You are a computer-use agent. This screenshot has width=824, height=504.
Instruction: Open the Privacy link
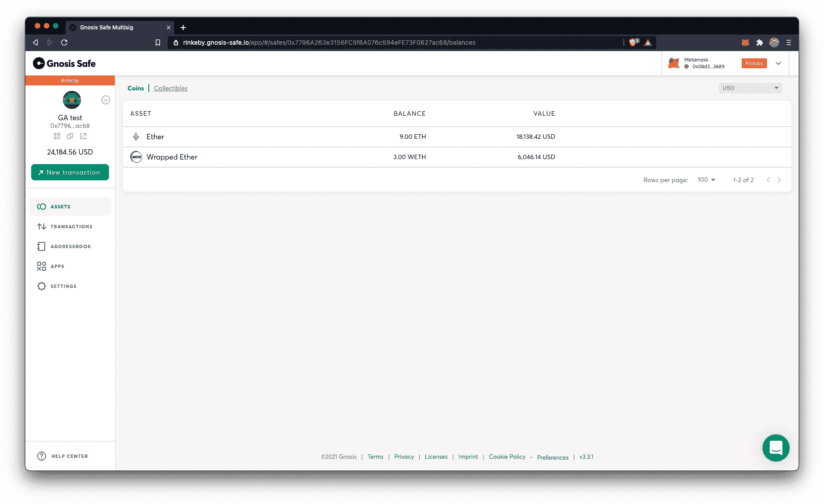pyautogui.click(x=404, y=457)
